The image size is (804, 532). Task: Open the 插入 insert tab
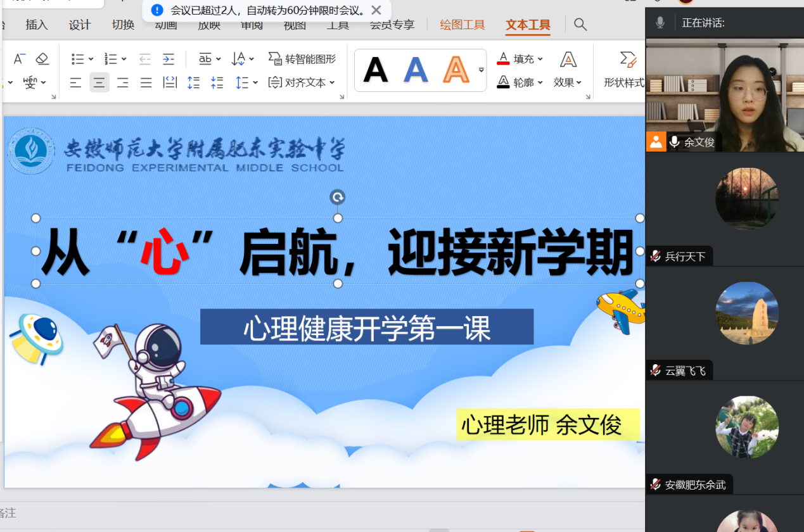pyautogui.click(x=37, y=25)
